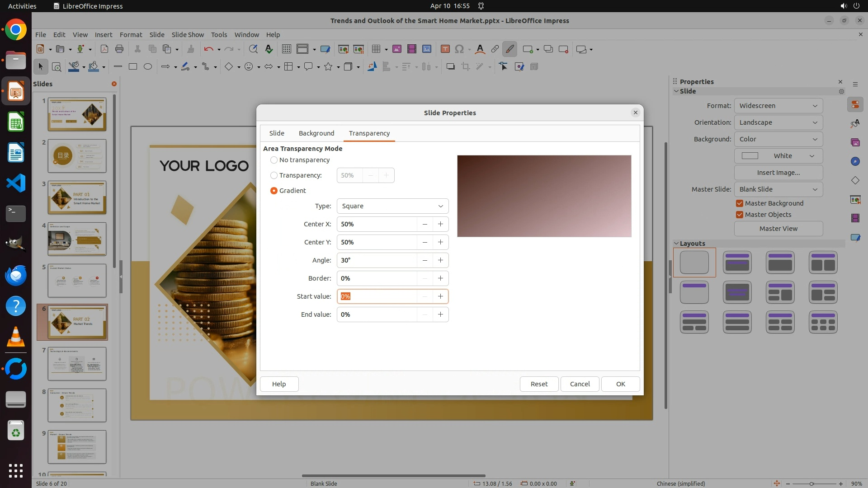Open the gradient Type Square dropdown
The width and height of the screenshot is (868, 488).
392,206
